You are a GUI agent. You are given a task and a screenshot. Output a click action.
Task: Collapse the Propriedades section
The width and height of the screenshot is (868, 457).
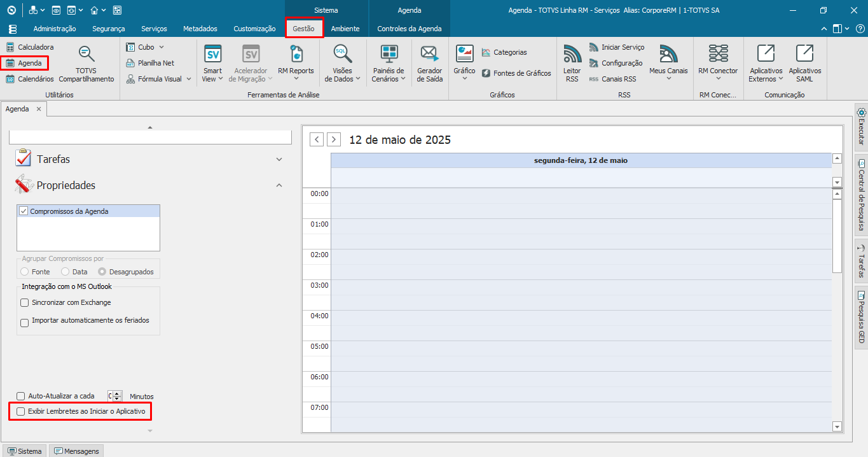[279, 185]
